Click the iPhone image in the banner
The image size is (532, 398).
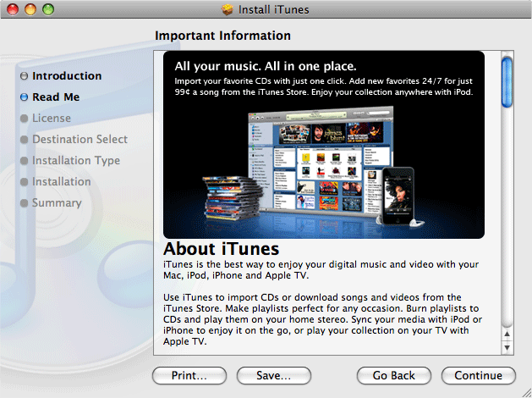398,196
